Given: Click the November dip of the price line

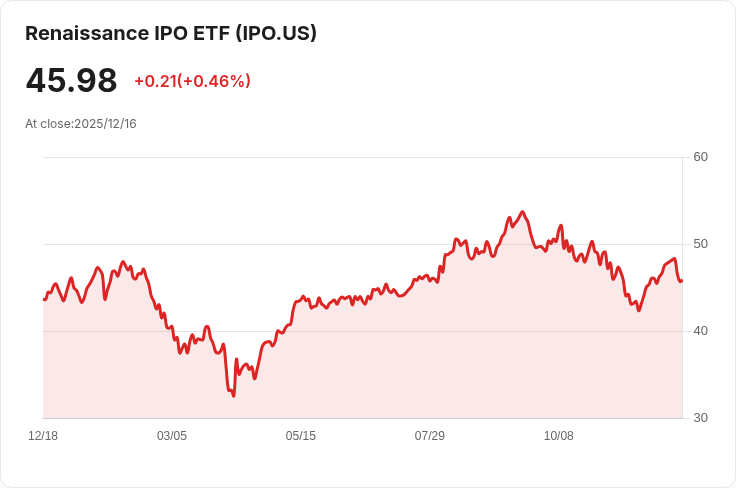Looking at the screenshot, I should [638, 310].
